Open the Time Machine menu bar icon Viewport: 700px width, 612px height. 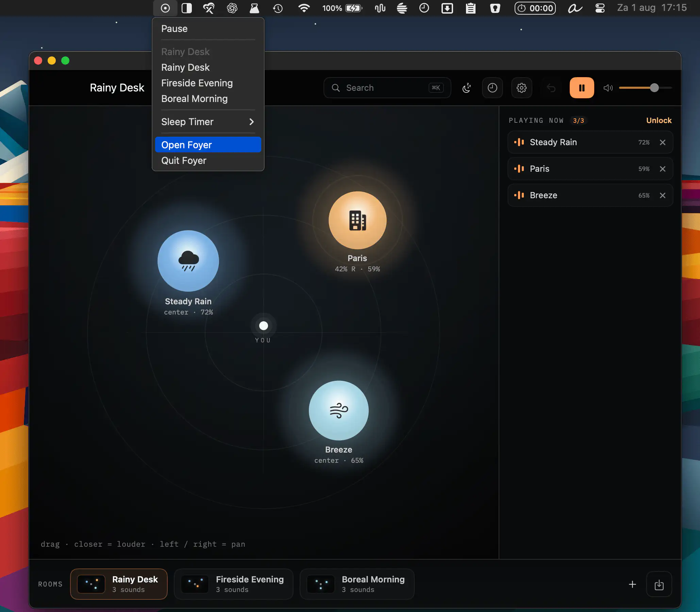[x=278, y=8]
